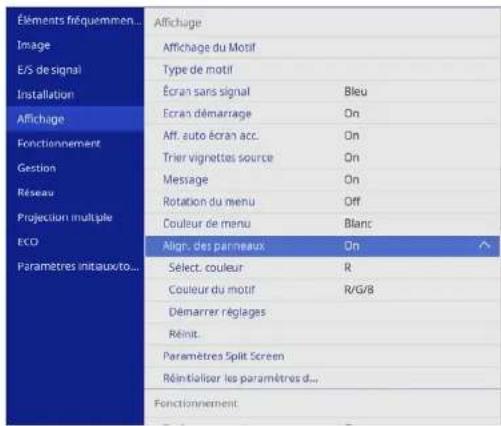Click the Fonctionnement section header at bottom
Viewport: 501px width, 426px height.
pos(196,403)
